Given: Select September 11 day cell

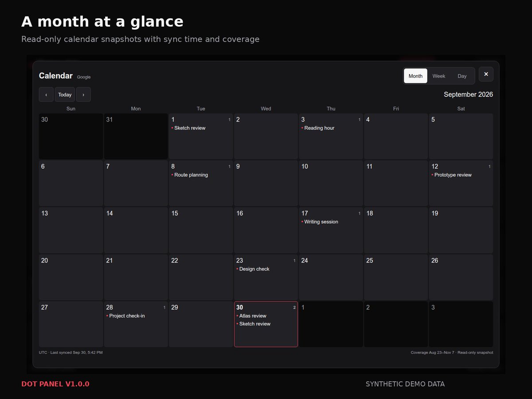Looking at the screenshot, I should [x=396, y=183].
